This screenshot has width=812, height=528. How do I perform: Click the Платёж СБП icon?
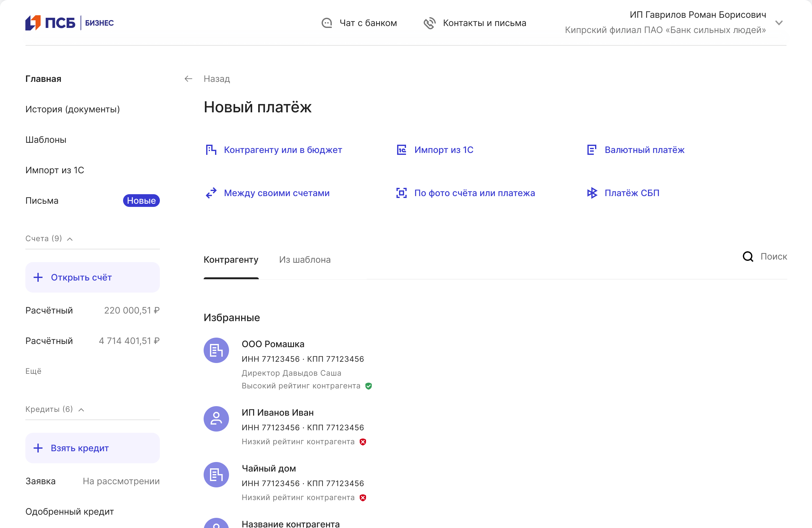592,193
